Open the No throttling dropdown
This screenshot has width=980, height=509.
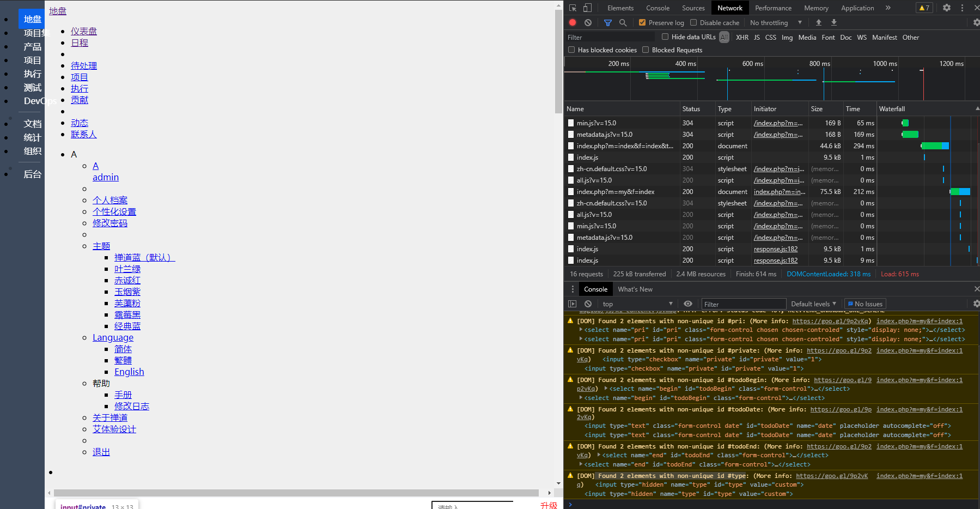pyautogui.click(x=776, y=22)
